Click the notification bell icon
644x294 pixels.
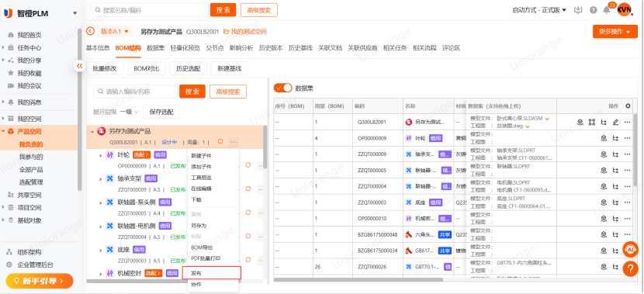(606, 10)
